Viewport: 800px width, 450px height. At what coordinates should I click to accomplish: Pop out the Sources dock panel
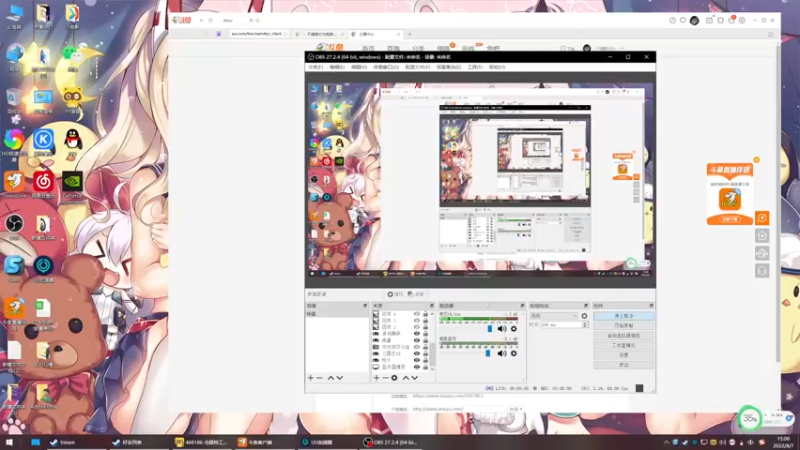432,306
